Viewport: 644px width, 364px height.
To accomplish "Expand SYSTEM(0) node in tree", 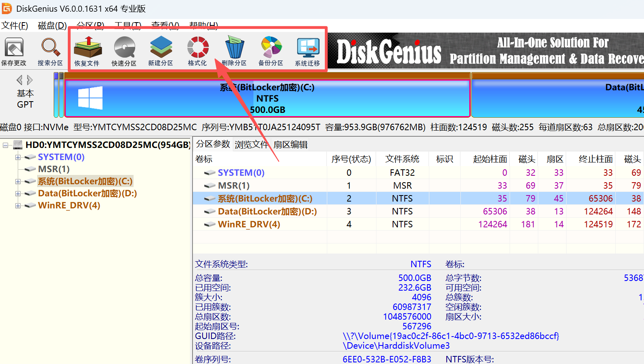I will 18,157.
